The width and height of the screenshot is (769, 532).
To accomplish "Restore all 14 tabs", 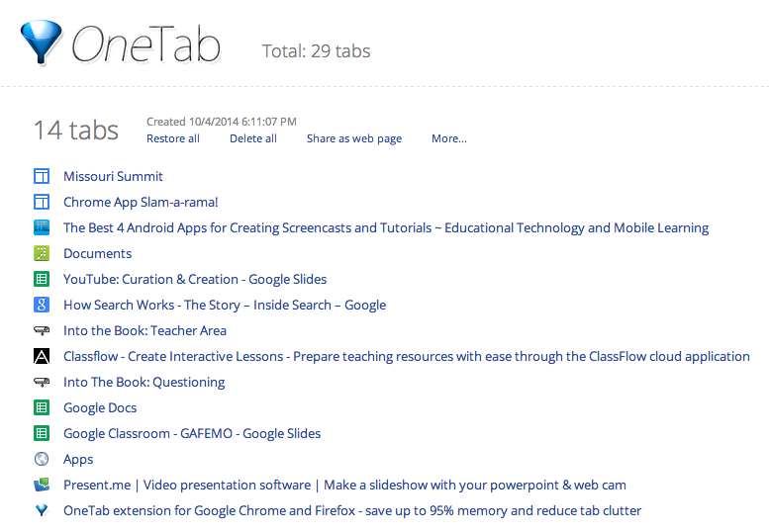I will coord(172,138).
